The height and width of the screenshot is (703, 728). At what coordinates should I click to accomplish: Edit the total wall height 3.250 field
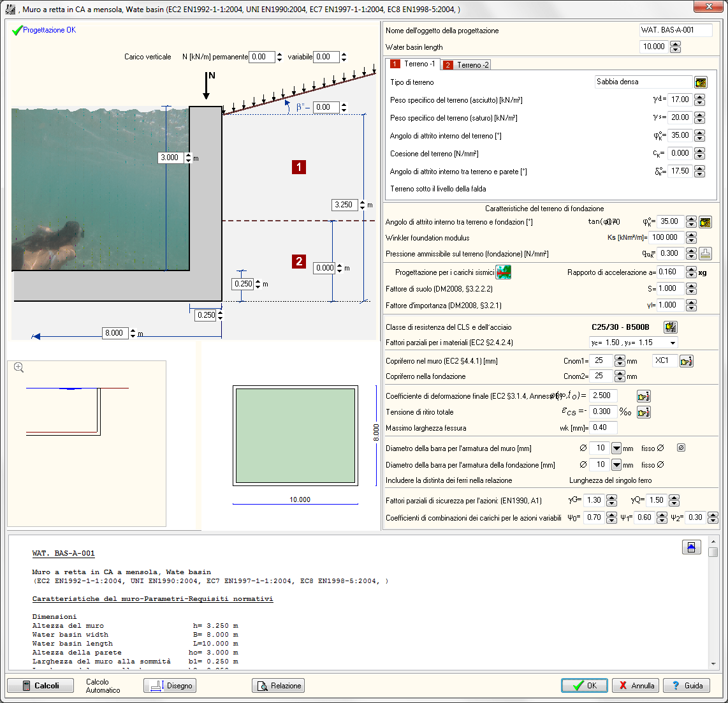coord(345,205)
